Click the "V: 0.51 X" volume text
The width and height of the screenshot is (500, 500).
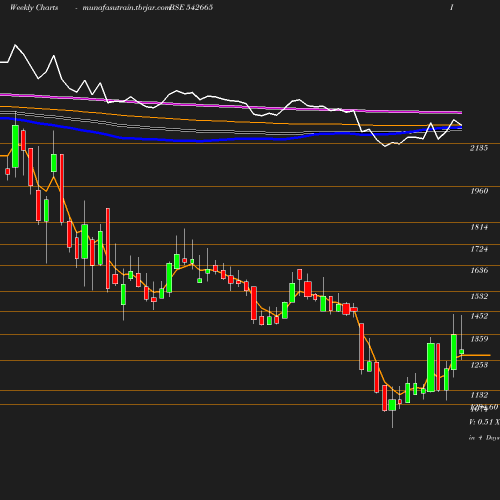pyautogui.click(x=484, y=422)
